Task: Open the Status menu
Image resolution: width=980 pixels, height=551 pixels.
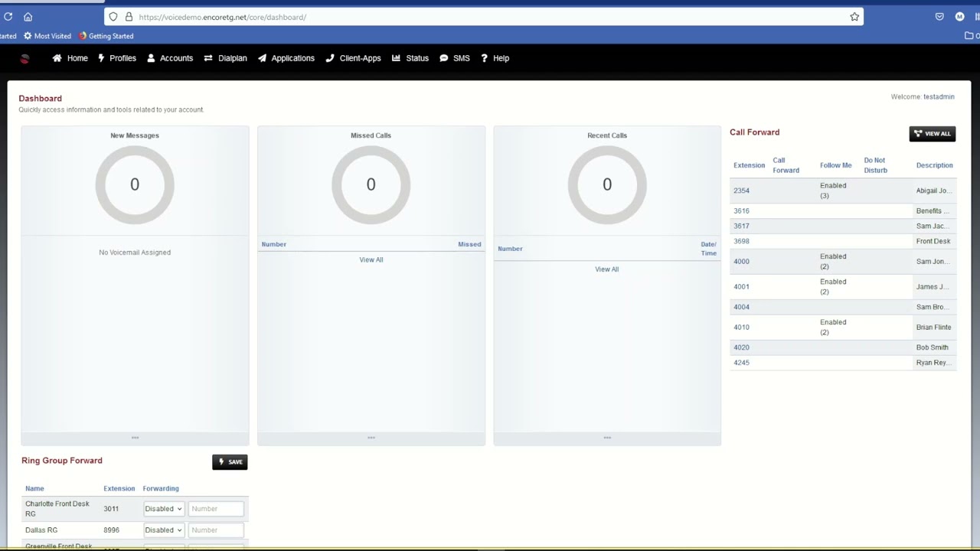Action: click(410, 58)
